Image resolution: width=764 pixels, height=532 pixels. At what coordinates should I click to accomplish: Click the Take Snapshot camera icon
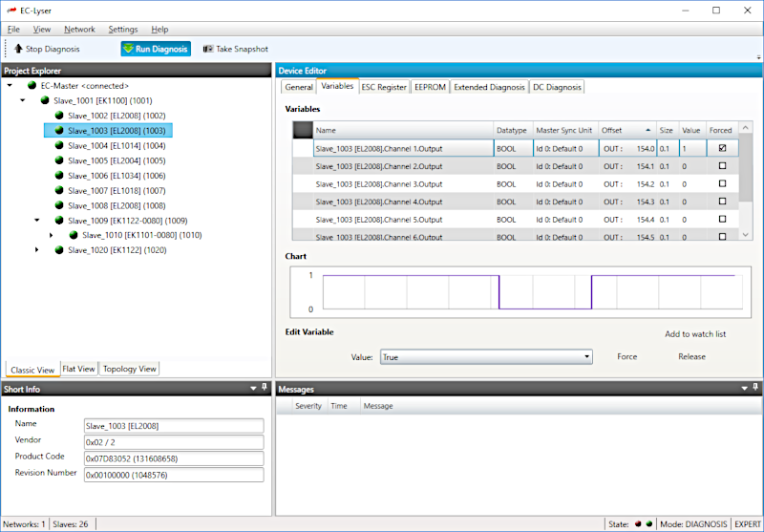208,49
